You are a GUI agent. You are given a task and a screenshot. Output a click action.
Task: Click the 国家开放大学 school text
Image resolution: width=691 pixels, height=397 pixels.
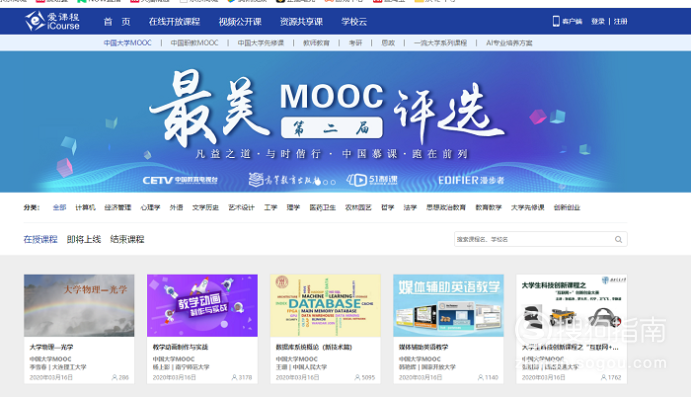[x=439, y=367]
